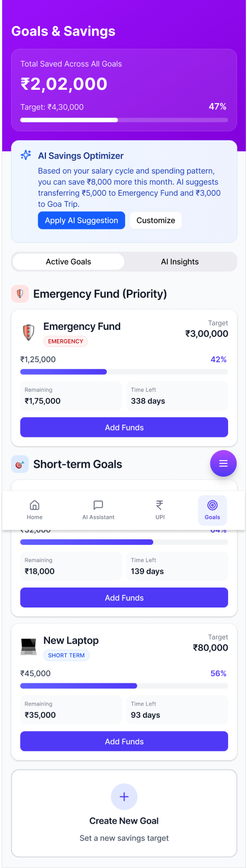Click the Emergency Fund 42% progress bar
The width and height of the screenshot is (247, 868).
click(124, 372)
